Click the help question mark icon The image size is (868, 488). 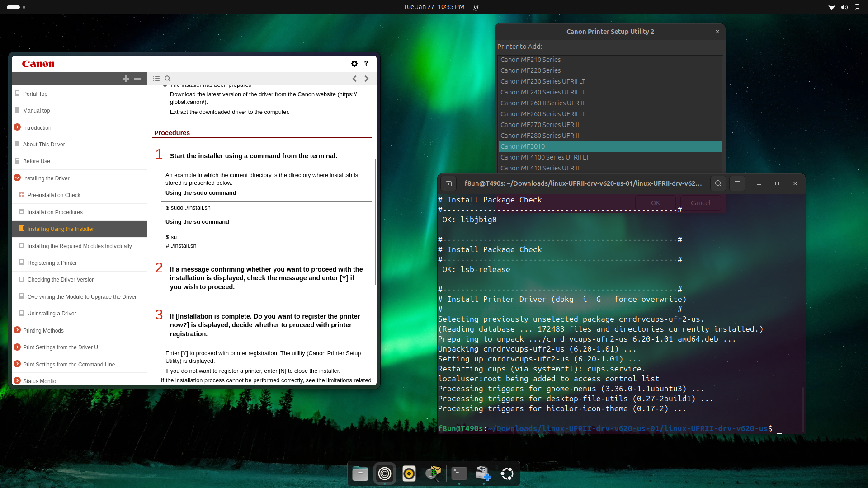pos(366,64)
